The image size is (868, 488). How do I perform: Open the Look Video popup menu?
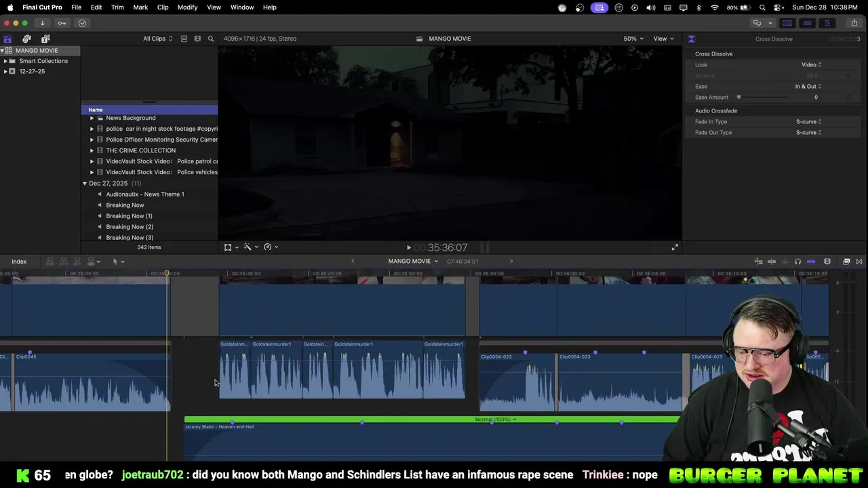811,65
